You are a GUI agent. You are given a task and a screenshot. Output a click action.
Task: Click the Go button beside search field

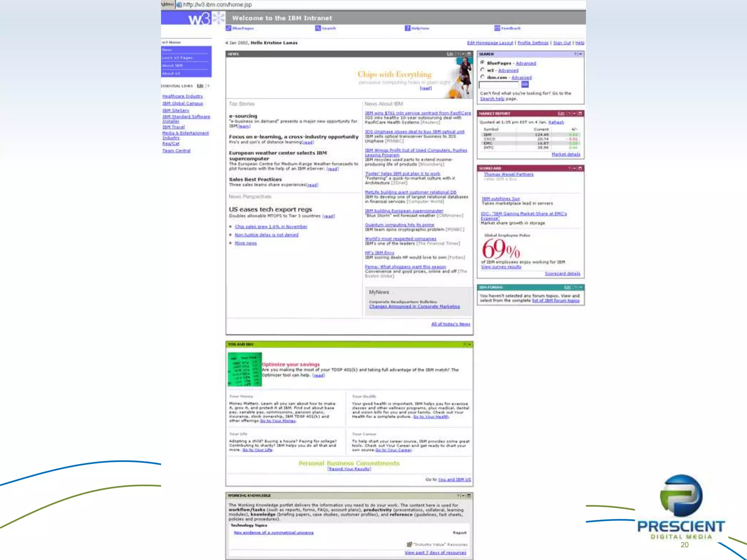(525, 85)
